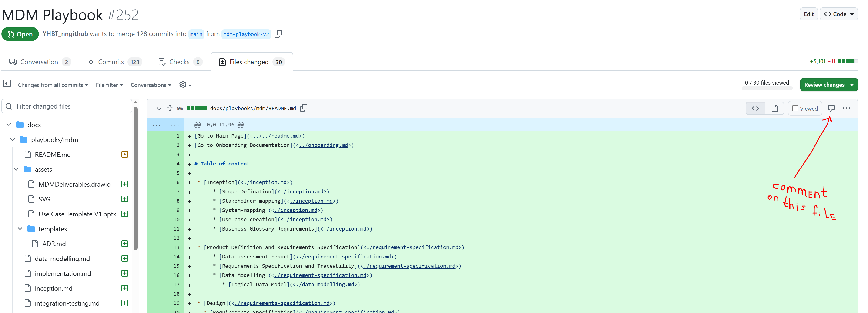The height and width of the screenshot is (313, 868).
Task: Click the file tree vertical scrollbar
Action: click(x=135, y=178)
